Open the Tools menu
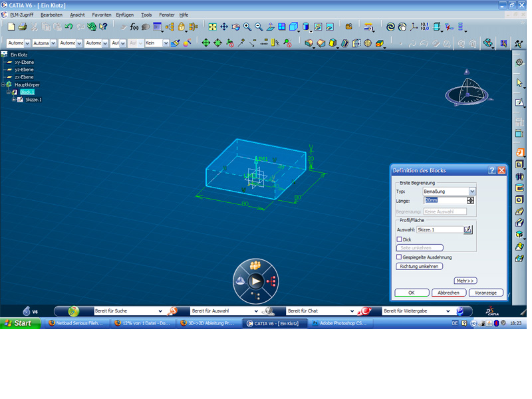The image size is (532, 399). pos(146,15)
